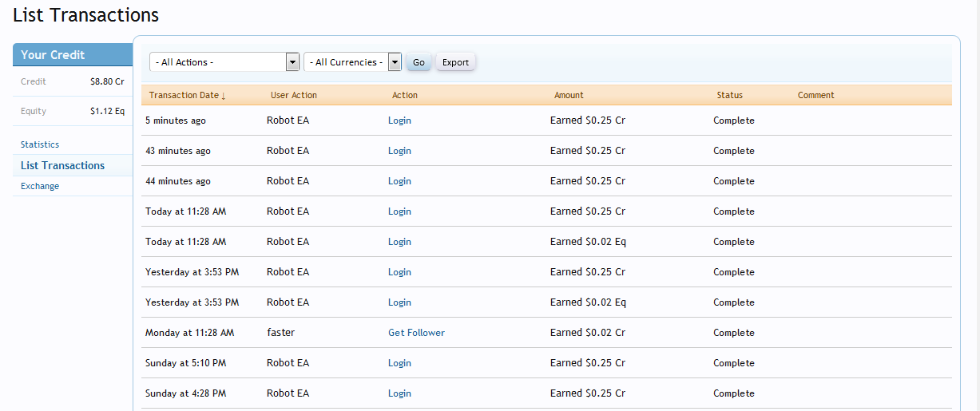Click Login link for 43 minutes ago
The height and width of the screenshot is (411, 980).
(x=399, y=151)
